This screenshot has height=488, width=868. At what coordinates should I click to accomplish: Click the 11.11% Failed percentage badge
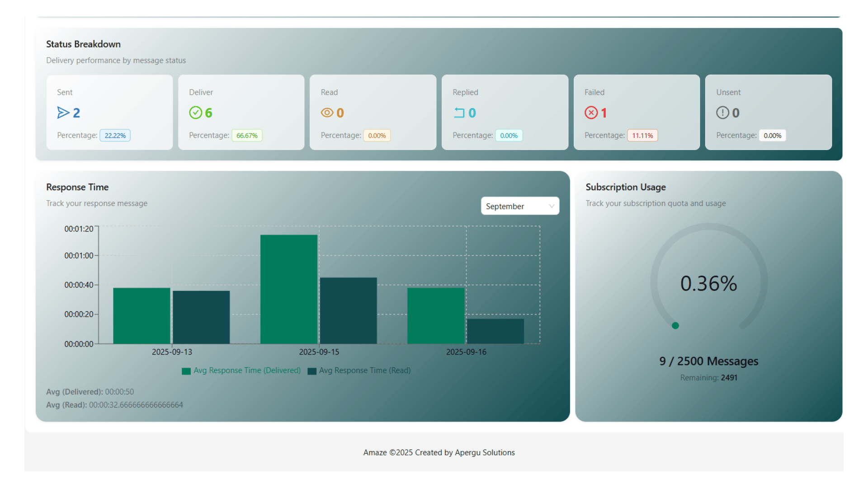click(x=642, y=136)
